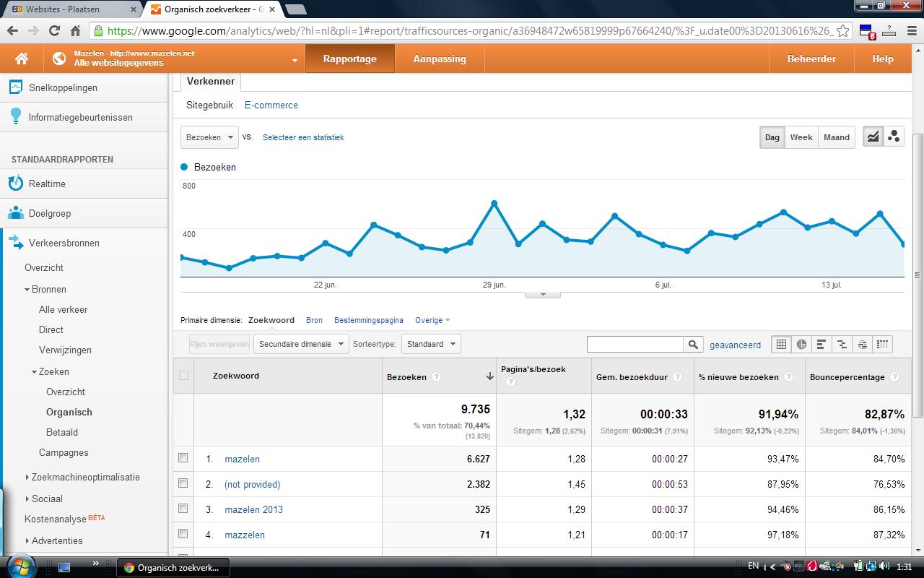Select data table view icon
924x578 pixels.
point(781,345)
